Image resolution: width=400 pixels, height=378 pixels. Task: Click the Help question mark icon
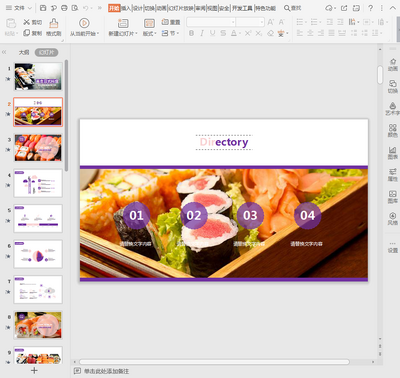pos(370,8)
